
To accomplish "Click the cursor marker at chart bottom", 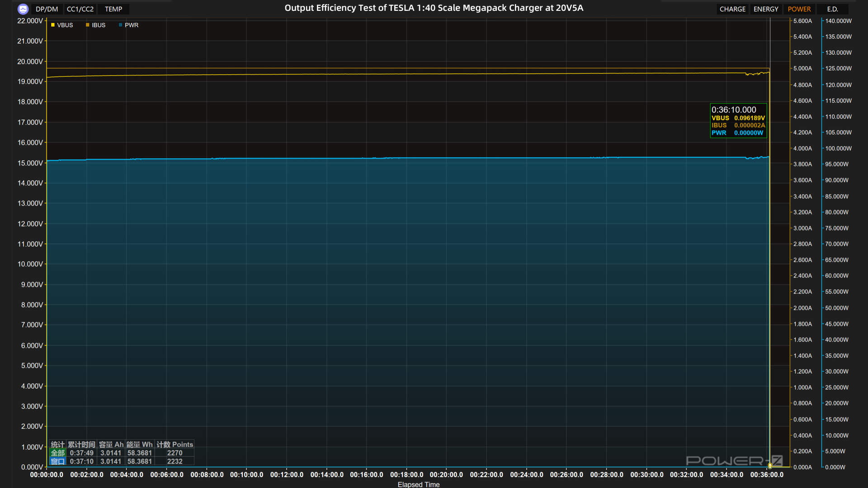I will coord(770,465).
